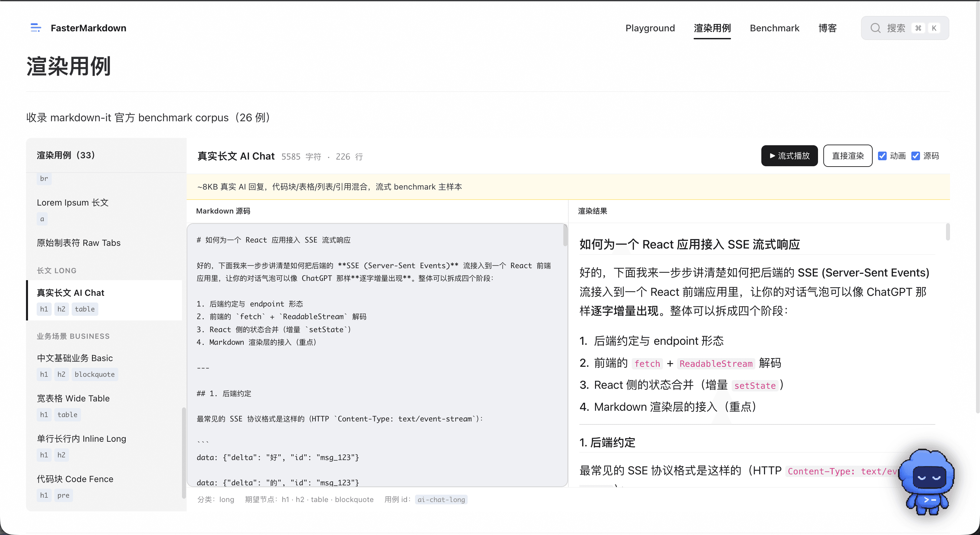This screenshot has height=535, width=980.
Task: Click the ReadableStream inline code in render
Action: click(716, 364)
